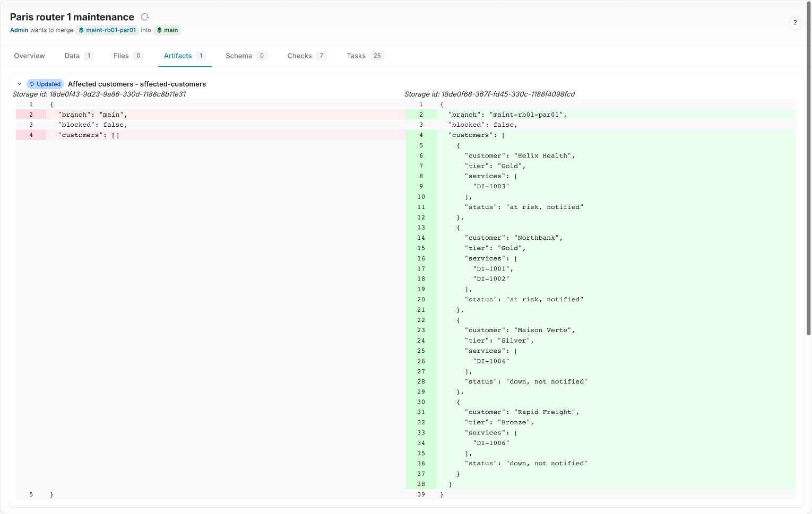812x514 pixels.
Task: Click the "DI-1006" service line
Action: (x=601, y=443)
